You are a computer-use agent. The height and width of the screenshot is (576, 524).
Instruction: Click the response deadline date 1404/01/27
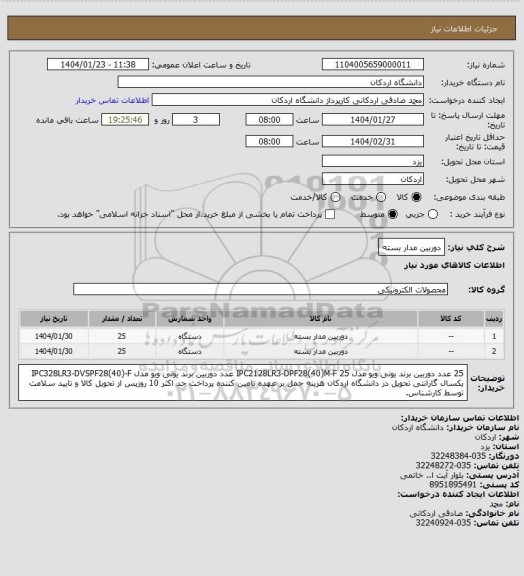pos(373,120)
